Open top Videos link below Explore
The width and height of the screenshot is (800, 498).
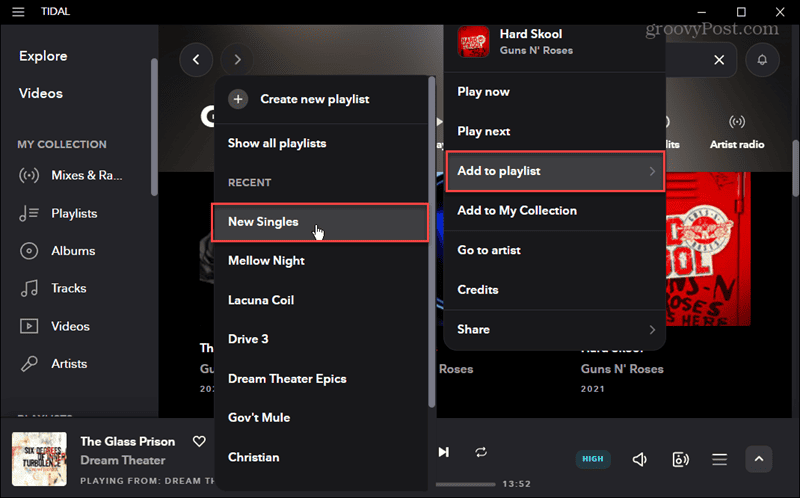[41, 93]
